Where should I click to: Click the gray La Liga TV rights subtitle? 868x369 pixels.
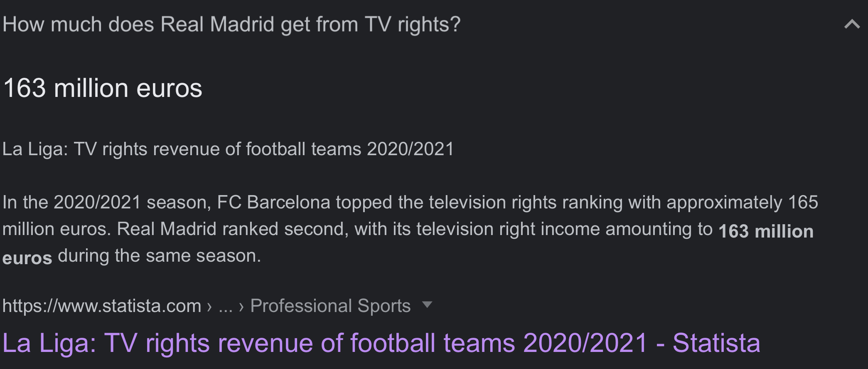click(x=228, y=149)
